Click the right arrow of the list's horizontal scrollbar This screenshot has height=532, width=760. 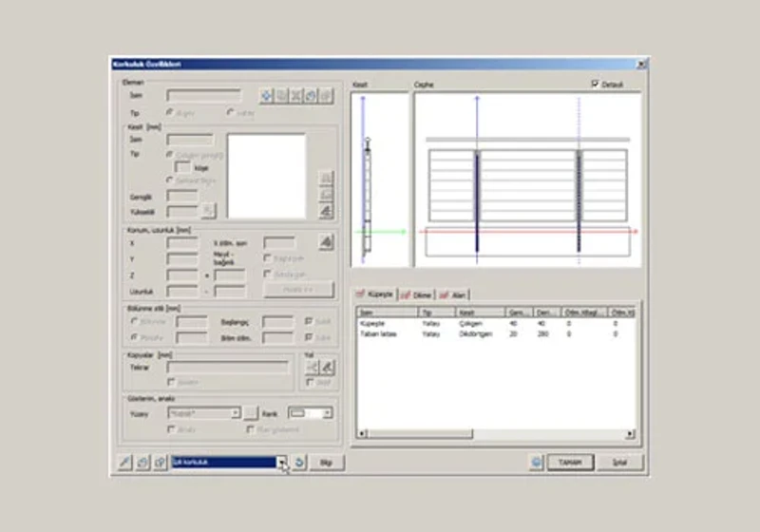(630, 434)
